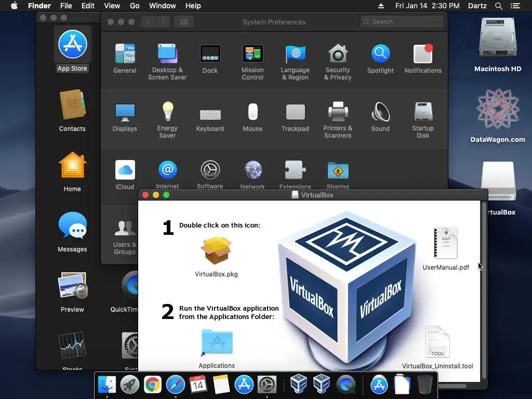
Task: Open the Window menu
Action: coord(163,6)
